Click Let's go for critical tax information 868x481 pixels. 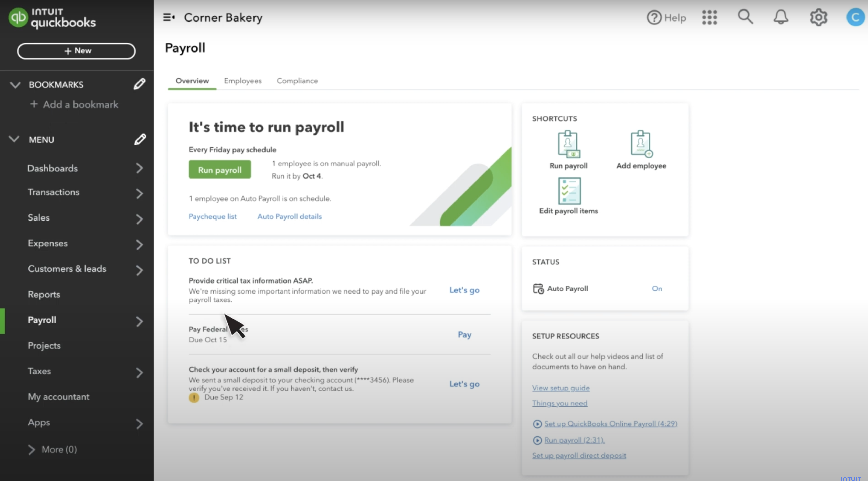464,290
